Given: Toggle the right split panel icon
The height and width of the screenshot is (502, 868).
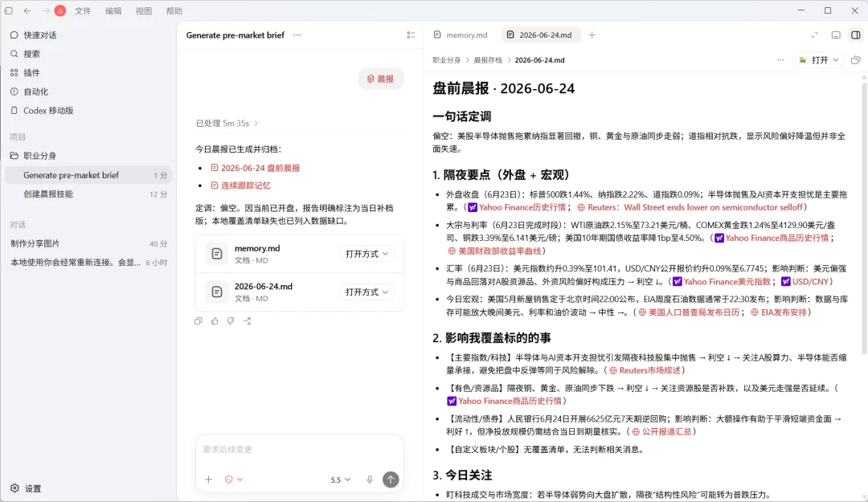Looking at the screenshot, I should (856, 35).
